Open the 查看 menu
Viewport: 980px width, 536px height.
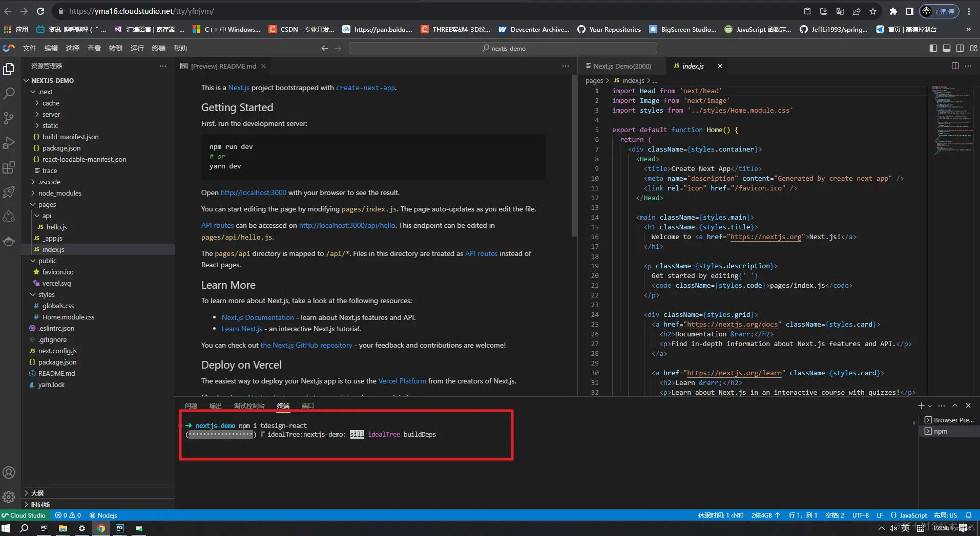coord(94,48)
